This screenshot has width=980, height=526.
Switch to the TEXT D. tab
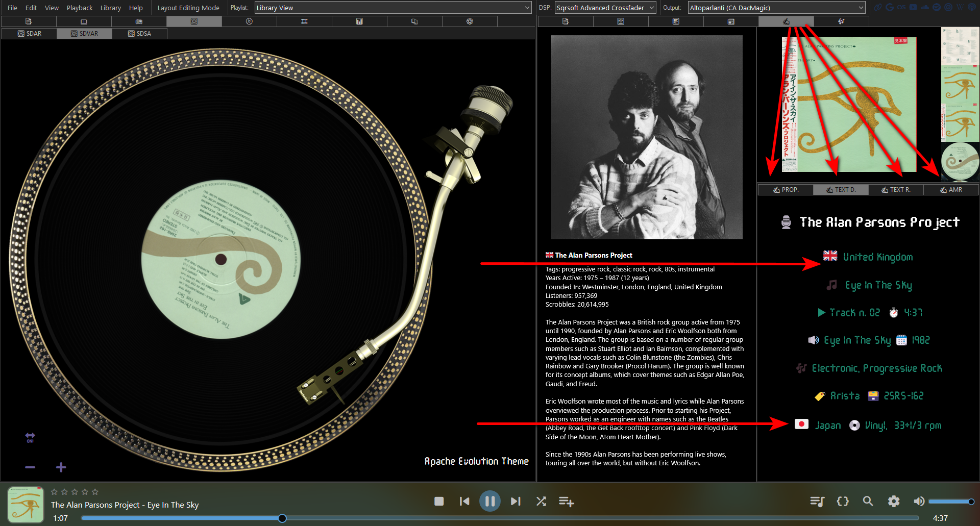(x=841, y=189)
